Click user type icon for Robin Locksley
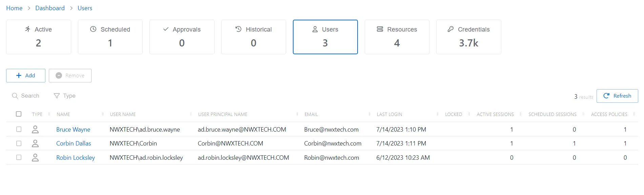 (35, 157)
